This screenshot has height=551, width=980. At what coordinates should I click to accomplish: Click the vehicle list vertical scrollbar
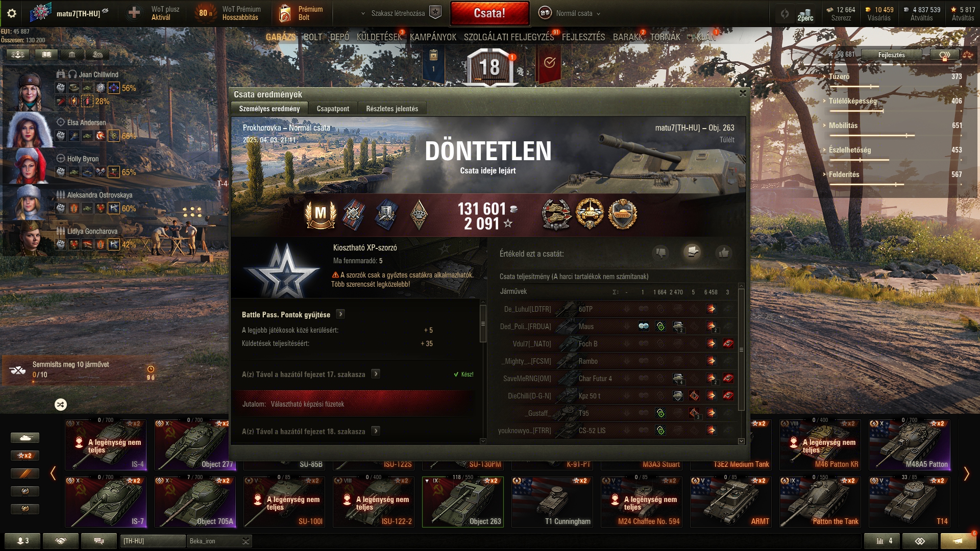[741, 349]
